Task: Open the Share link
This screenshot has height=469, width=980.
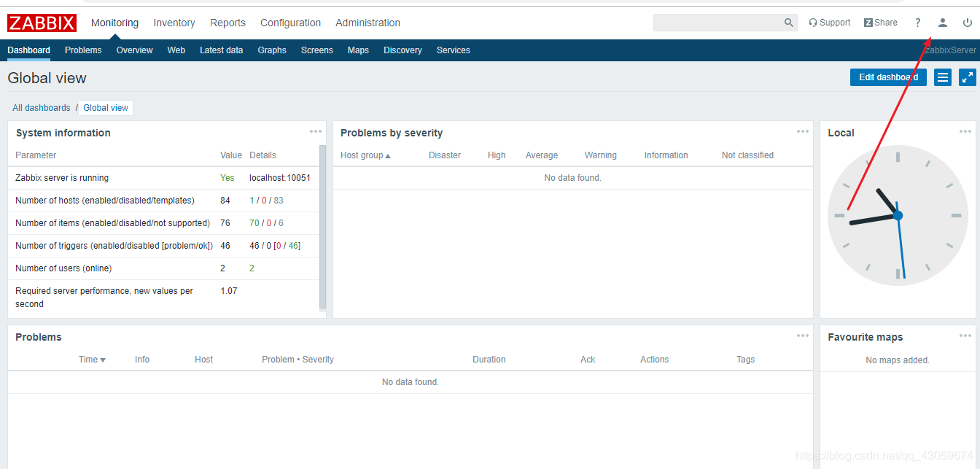Action: 880,23
